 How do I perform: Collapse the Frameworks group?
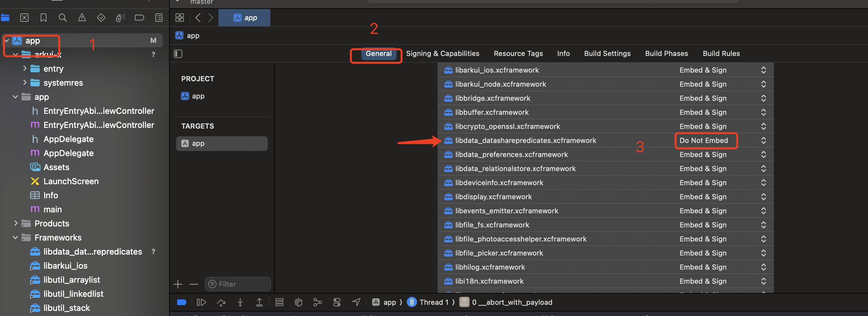click(15, 238)
